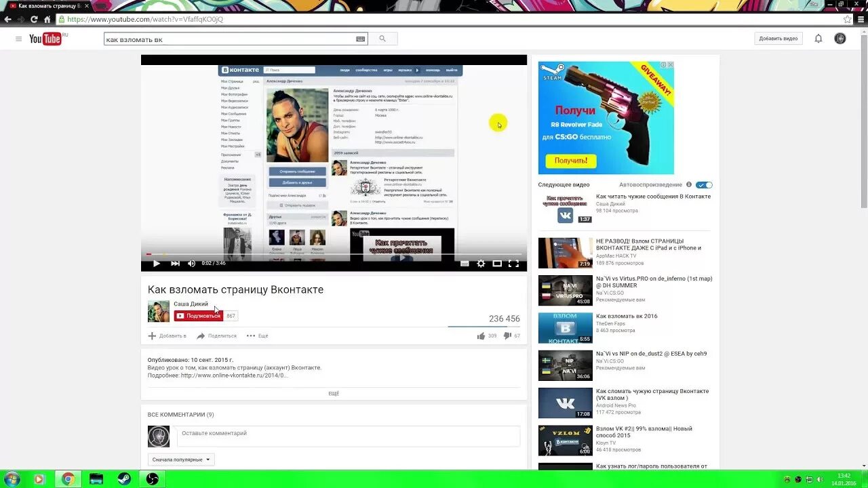868x488 pixels.
Task: Open video Как взломать вк 2016
Action: (627, 316)
